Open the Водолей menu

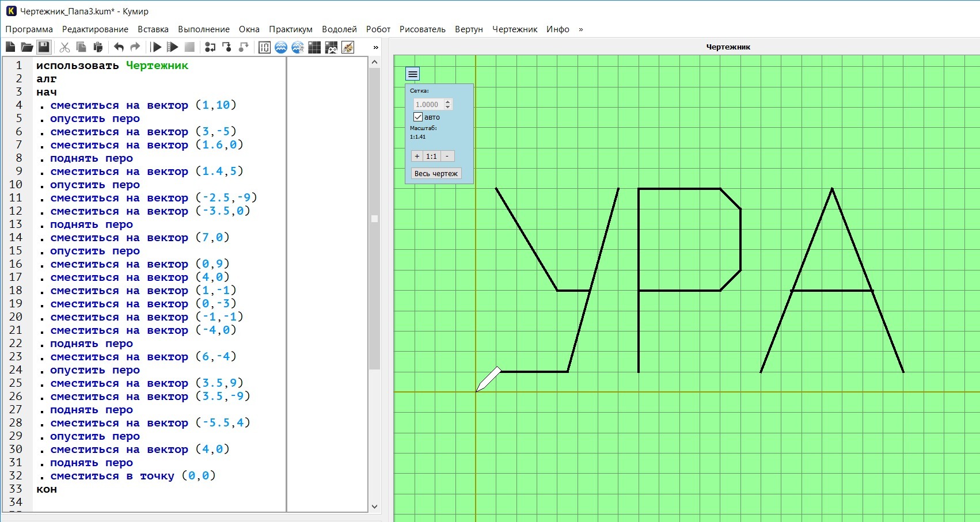(339, 29)
